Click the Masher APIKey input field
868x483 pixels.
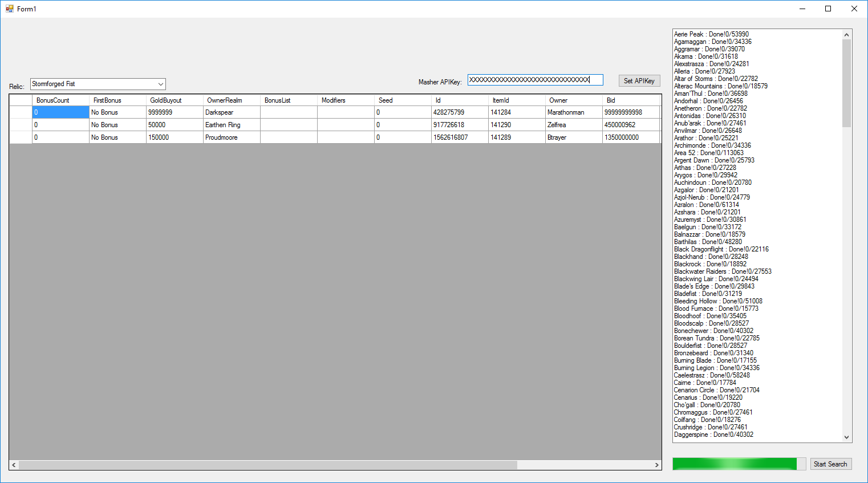pyautogui.click(x=535, y=80)
